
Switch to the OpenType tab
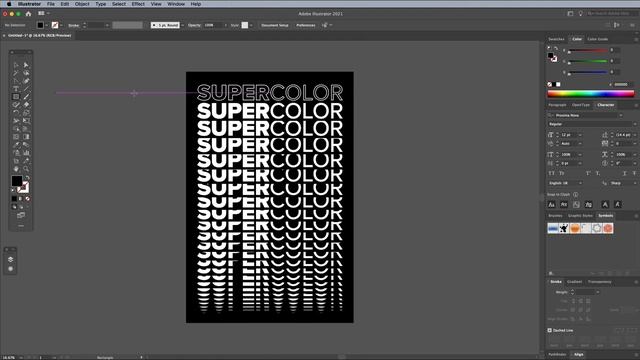pyautogui.click(x=581, y=105)
